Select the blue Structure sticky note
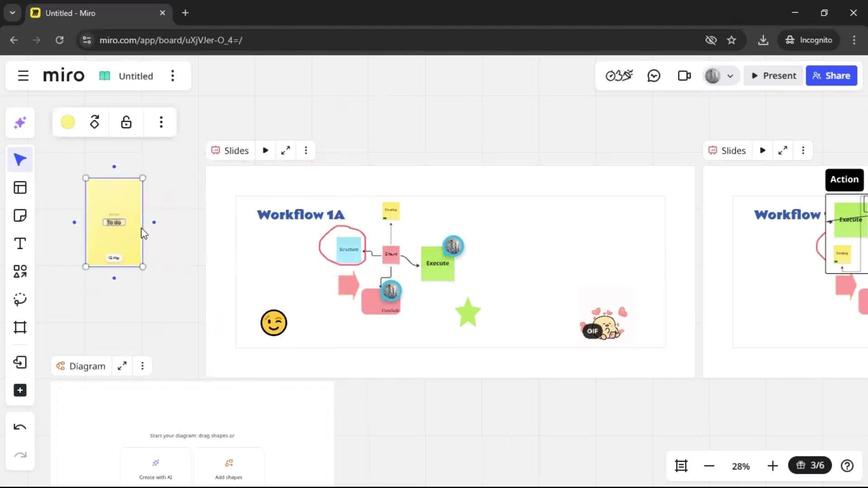 point(349,250)
